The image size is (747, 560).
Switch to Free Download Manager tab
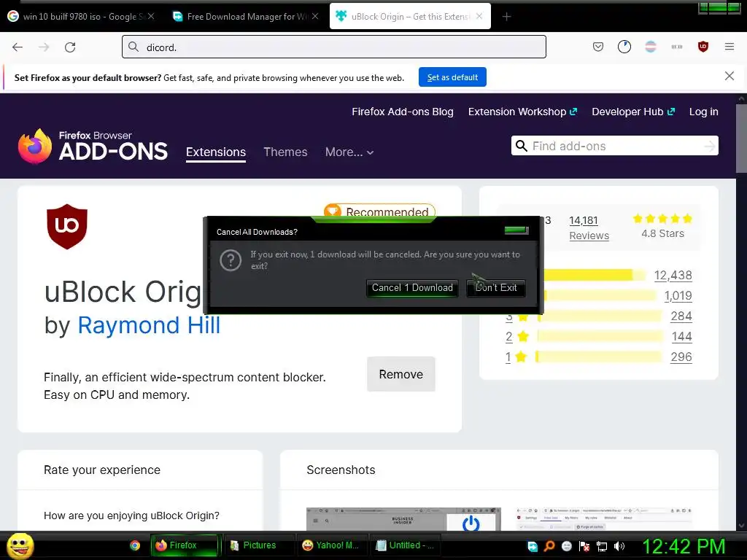click(x=245, y=16)
